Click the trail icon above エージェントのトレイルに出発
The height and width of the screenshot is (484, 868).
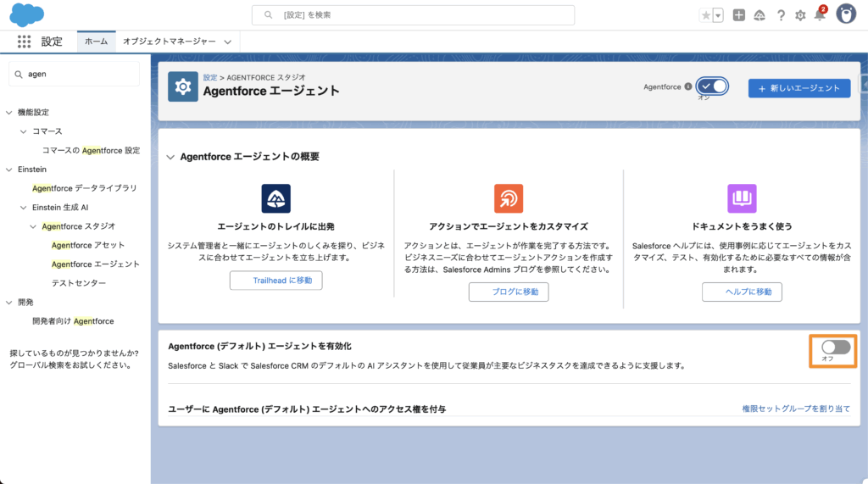(275, 198)
